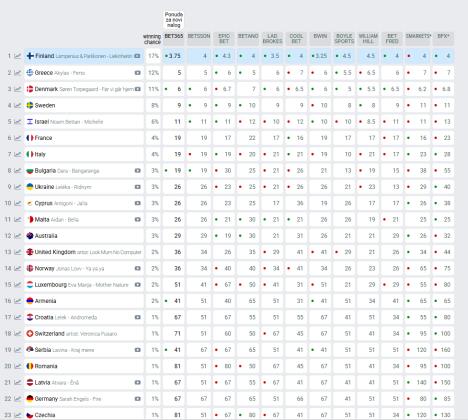This screenshot has height=420, width=468.
Task: Open the odds history chart for Denmark
Action: click(x=17, y=89)
